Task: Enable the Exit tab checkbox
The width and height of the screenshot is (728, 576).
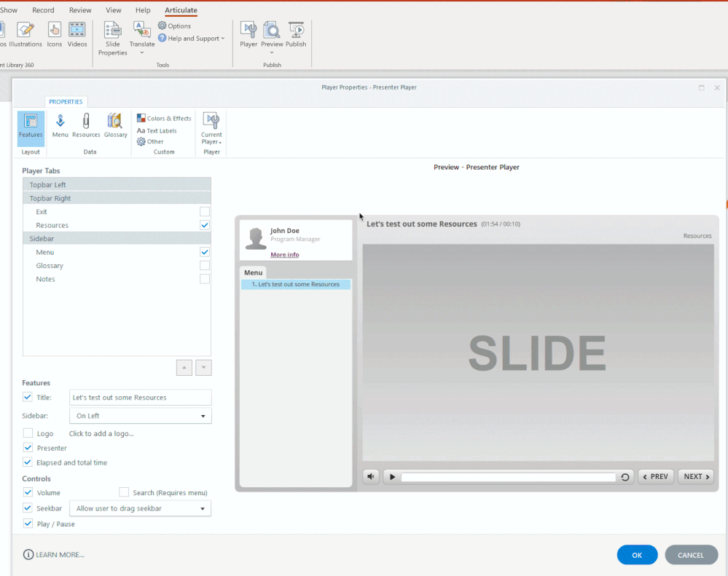Action: pos(205,212)
